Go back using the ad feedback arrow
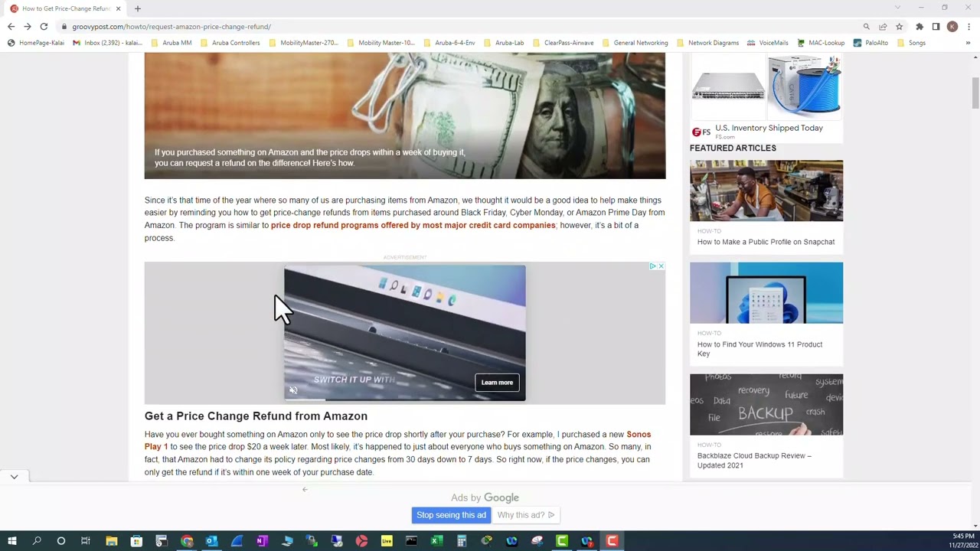Image resolution: width=980 pixels, height=551 pixels. pos(305,490)
